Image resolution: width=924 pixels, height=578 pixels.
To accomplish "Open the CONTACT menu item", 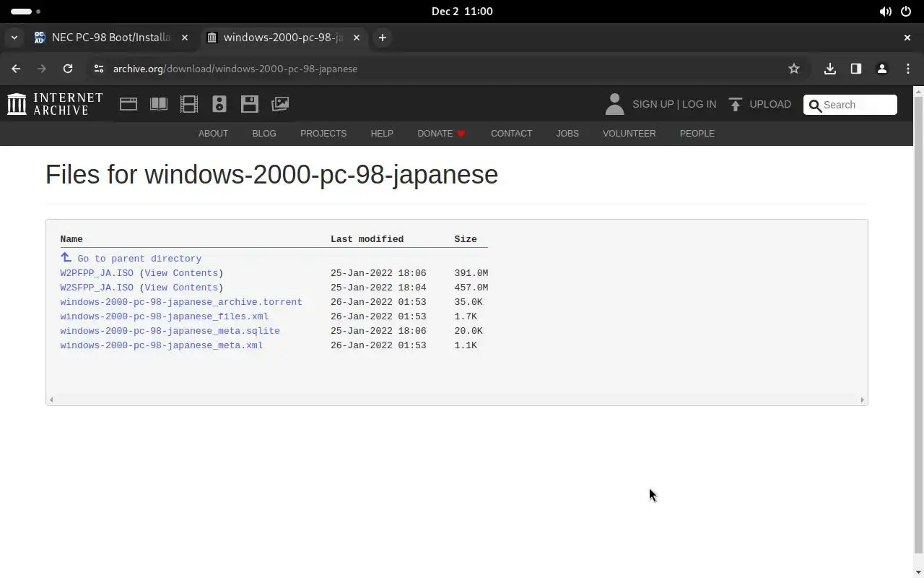I will [x=511, y=134].
